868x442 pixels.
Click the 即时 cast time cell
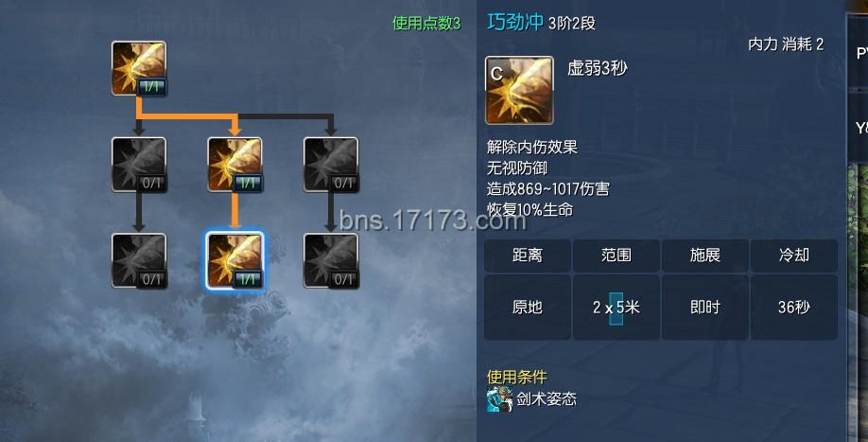coord(705,308)
